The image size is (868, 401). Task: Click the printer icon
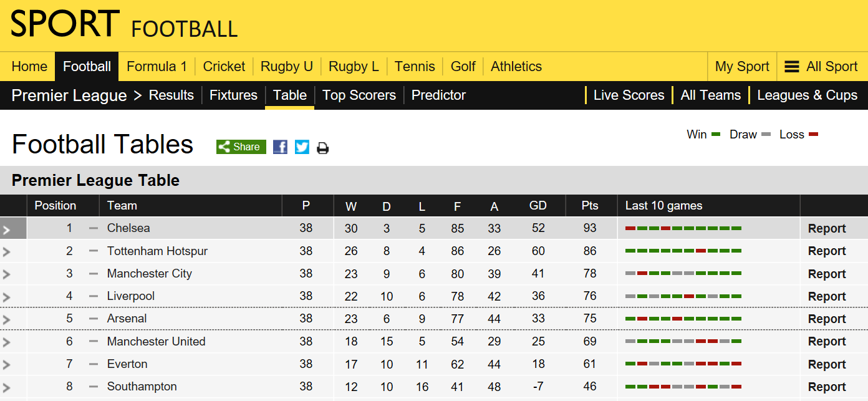click(x=322, y=148)
